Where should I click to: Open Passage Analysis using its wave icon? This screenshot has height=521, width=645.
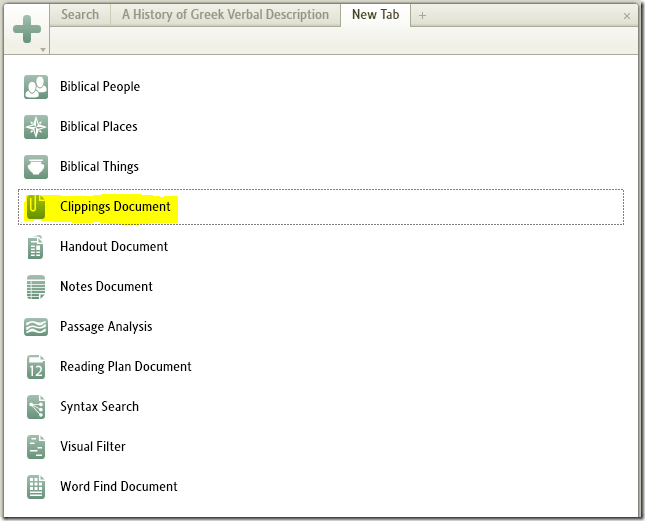click(36, 327)
